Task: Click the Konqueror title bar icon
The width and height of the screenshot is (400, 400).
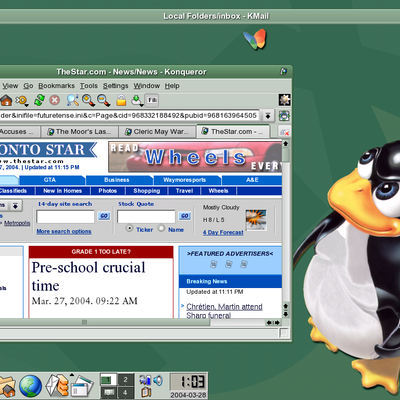Action: [x=284, y=71]
